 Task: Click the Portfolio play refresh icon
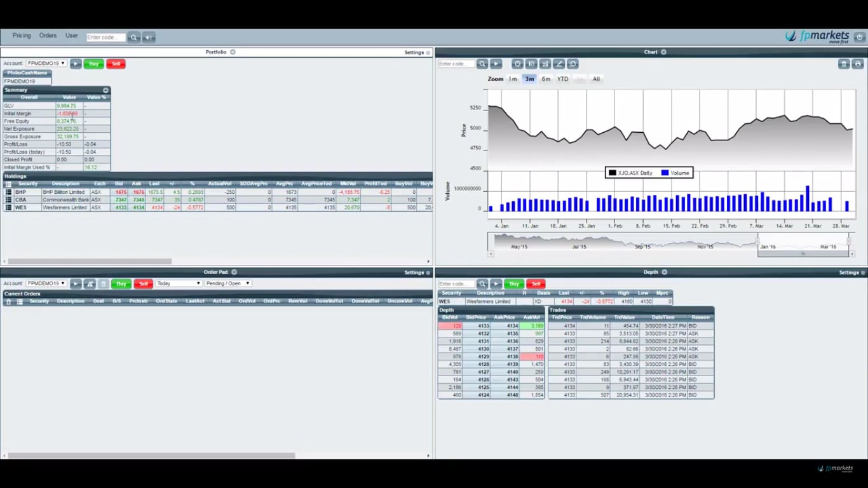[x=76, y=64]
